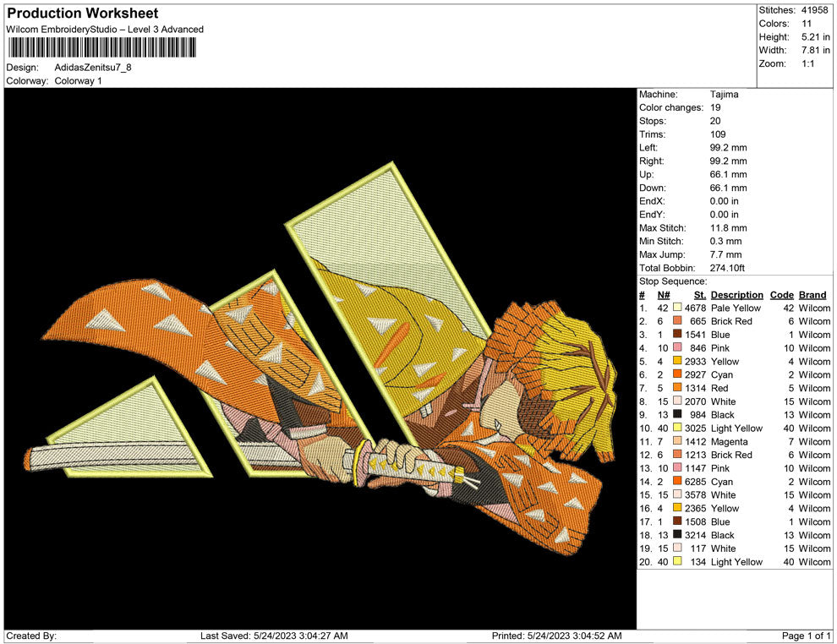Choose the orange swatch in stop 6

tap(677, 374)
